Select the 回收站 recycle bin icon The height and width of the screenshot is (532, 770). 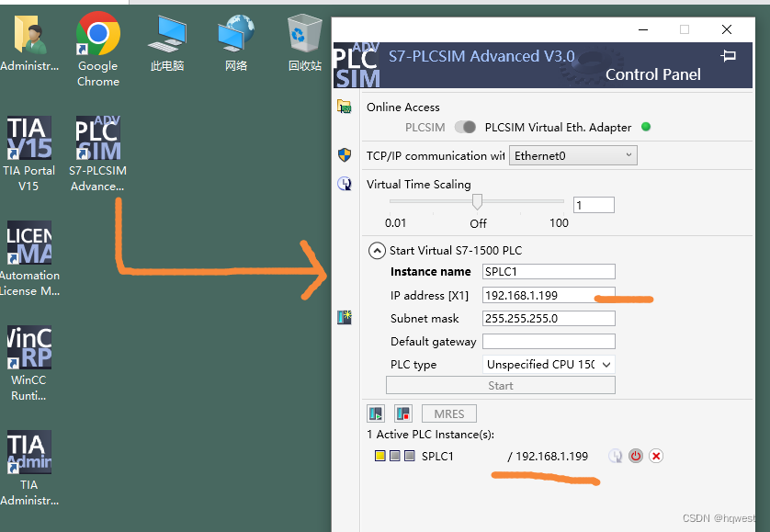304,43
